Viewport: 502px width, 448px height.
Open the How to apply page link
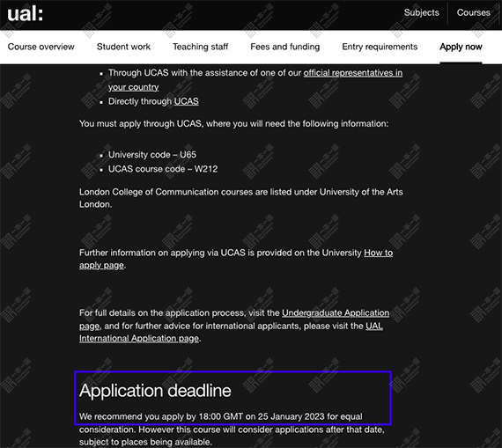coord(378,253)
